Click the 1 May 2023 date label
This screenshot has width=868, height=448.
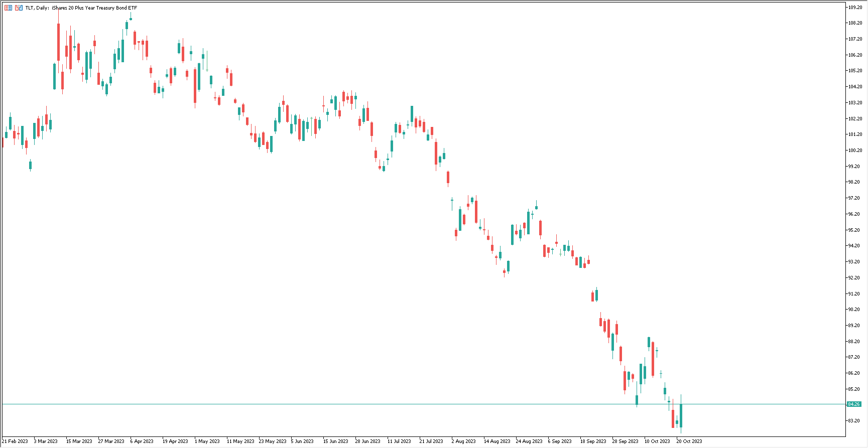pyautogui.click(x=207, y=441)
